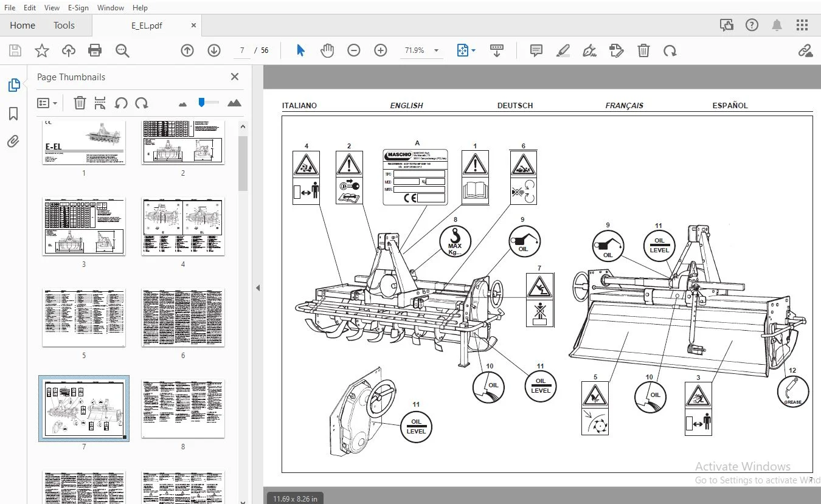Delete page with toolbar trash icon

pos(643,50)
